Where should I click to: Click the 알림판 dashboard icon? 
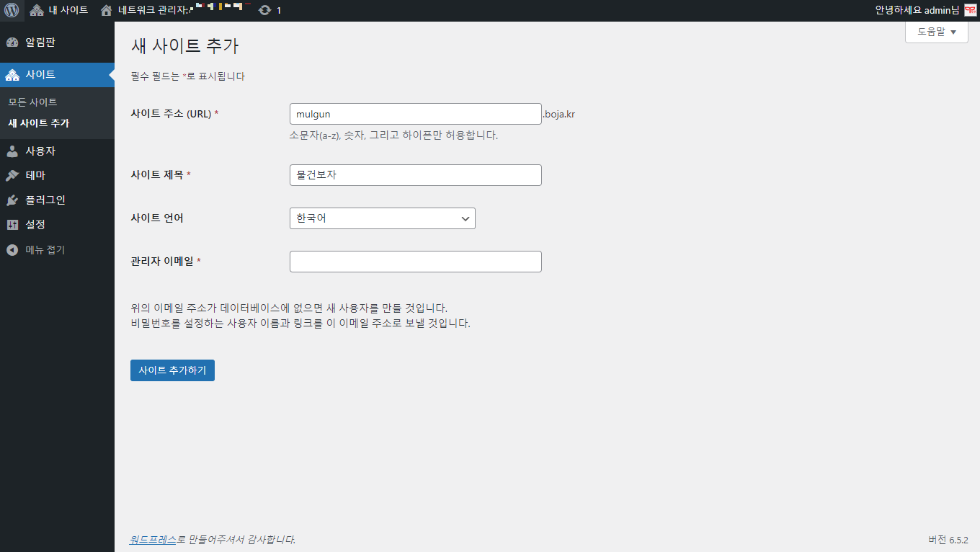pos(12,43)
